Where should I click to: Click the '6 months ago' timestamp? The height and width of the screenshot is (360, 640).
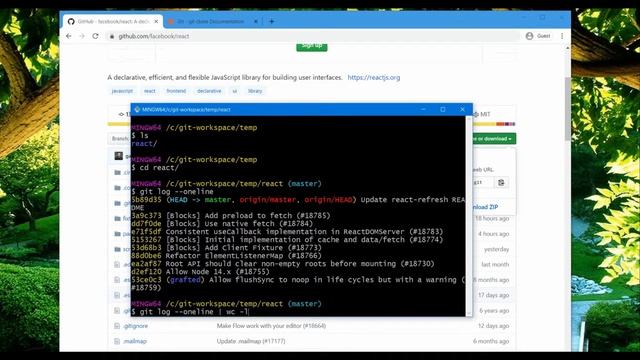(x=491, y=341)
